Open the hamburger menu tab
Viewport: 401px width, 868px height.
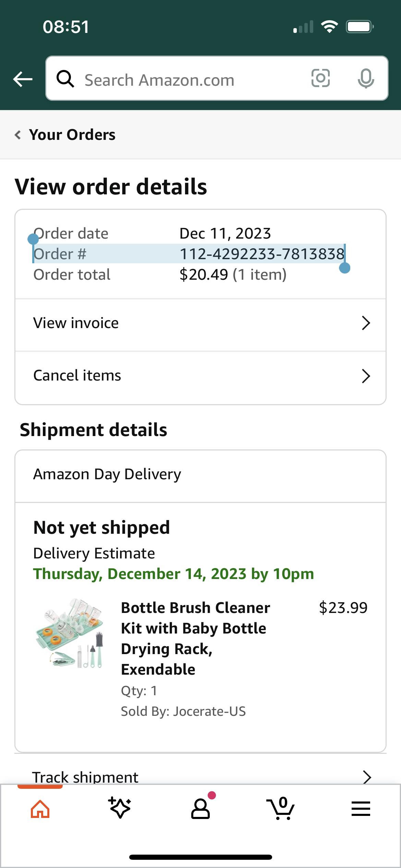tap(361, 809)
